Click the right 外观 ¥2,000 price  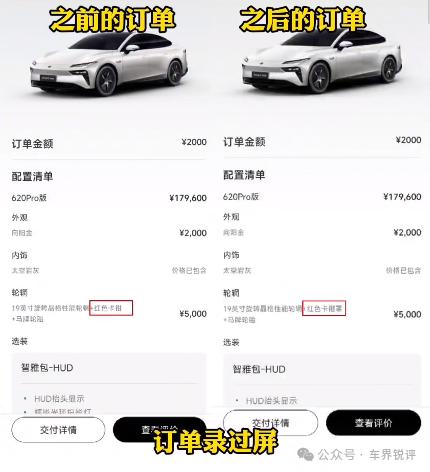pos(407,232)
